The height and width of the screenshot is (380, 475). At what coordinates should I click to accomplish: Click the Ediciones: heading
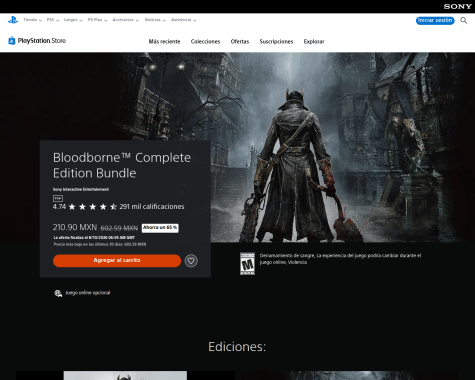(237, 347)
